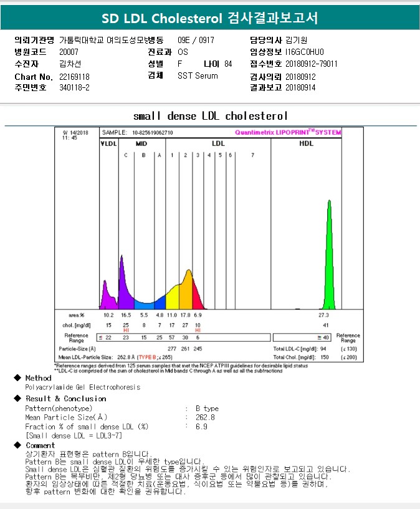Select the test request date '20180912'
The image size is (420, 509).
[300, 77]
